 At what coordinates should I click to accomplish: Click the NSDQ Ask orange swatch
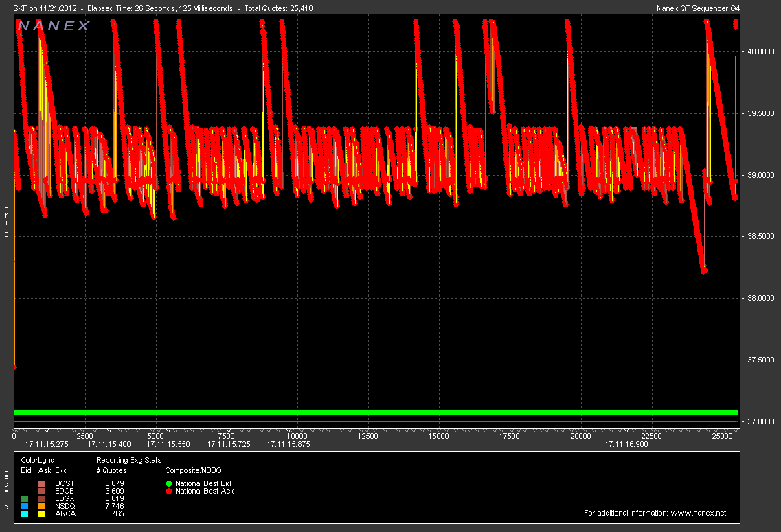(x=42, y=506)
